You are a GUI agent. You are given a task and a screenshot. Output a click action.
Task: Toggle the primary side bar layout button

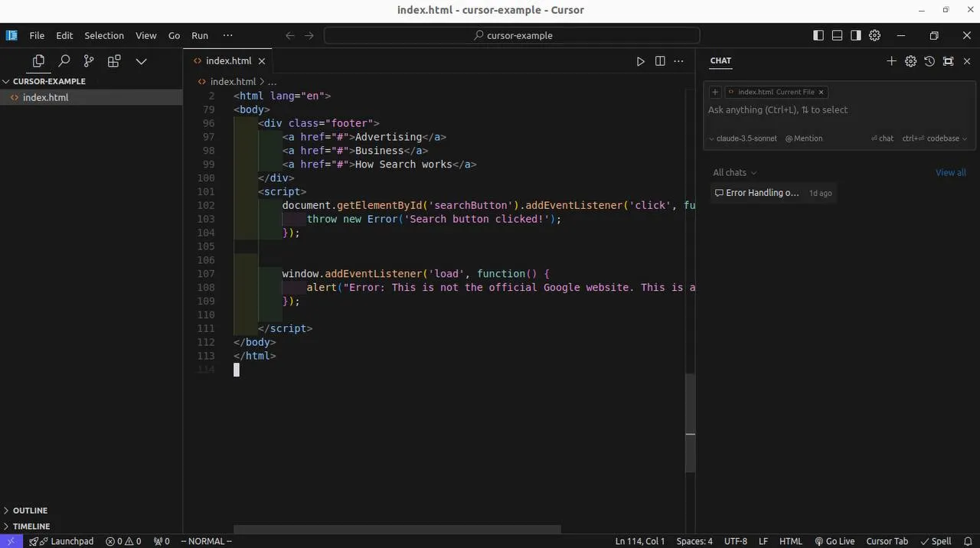tap(818, 35)
